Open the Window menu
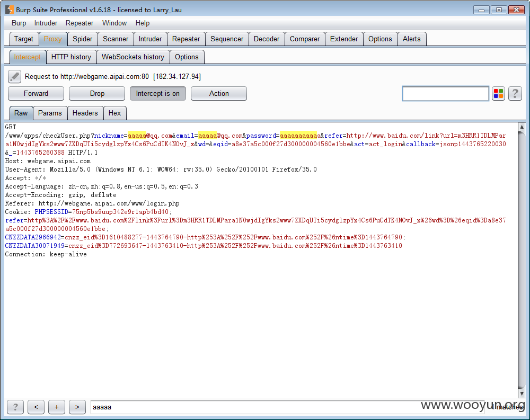The height and width of the screenshot is (420, 530). (x=114, y=23)
